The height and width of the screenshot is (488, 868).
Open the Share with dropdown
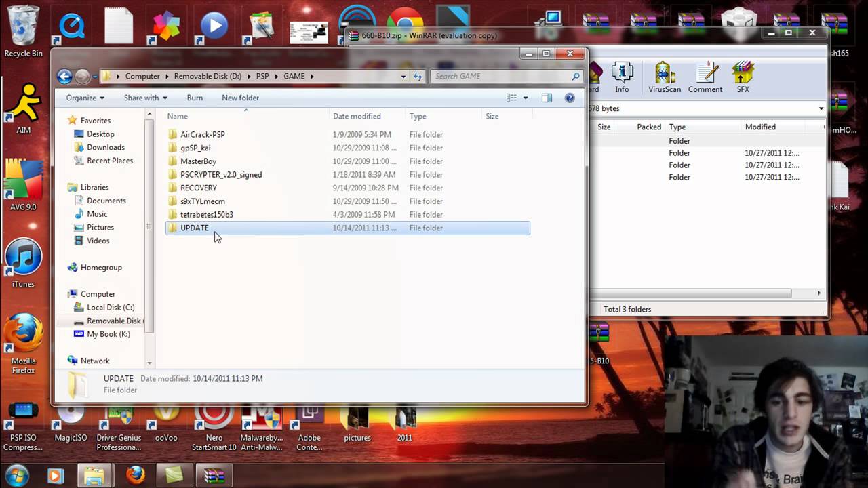click(145, 98)
